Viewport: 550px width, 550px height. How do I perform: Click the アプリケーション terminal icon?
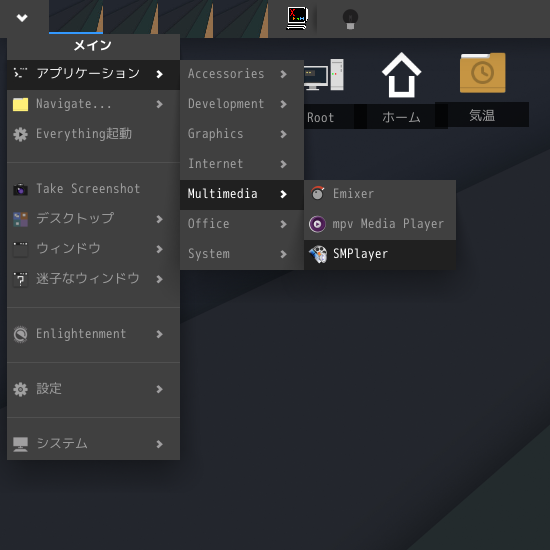coord(20,73)
